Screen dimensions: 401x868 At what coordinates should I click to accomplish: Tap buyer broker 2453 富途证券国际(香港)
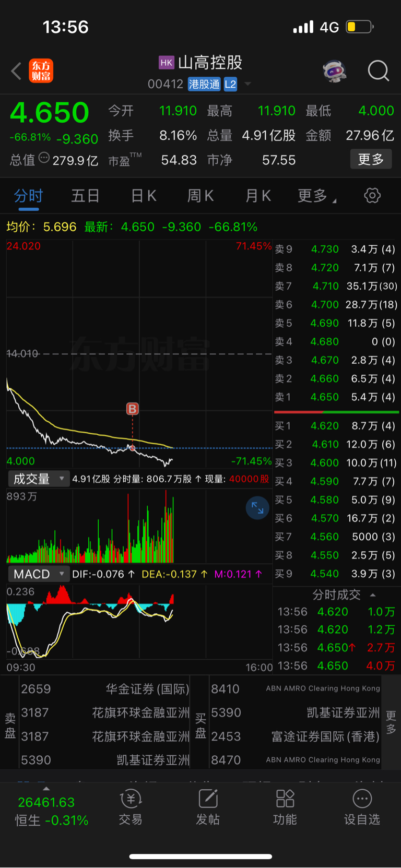click(x=296, y=736)
